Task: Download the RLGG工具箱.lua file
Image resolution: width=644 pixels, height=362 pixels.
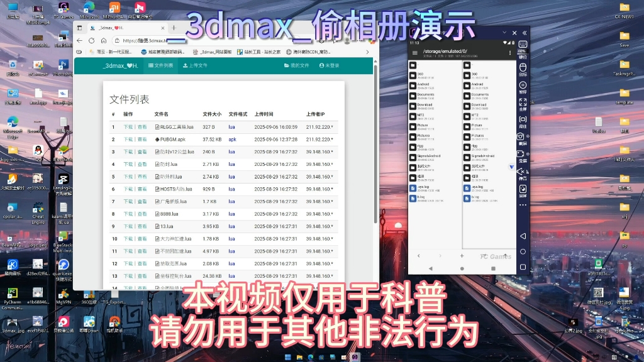Action: click(x=128, y=127)
